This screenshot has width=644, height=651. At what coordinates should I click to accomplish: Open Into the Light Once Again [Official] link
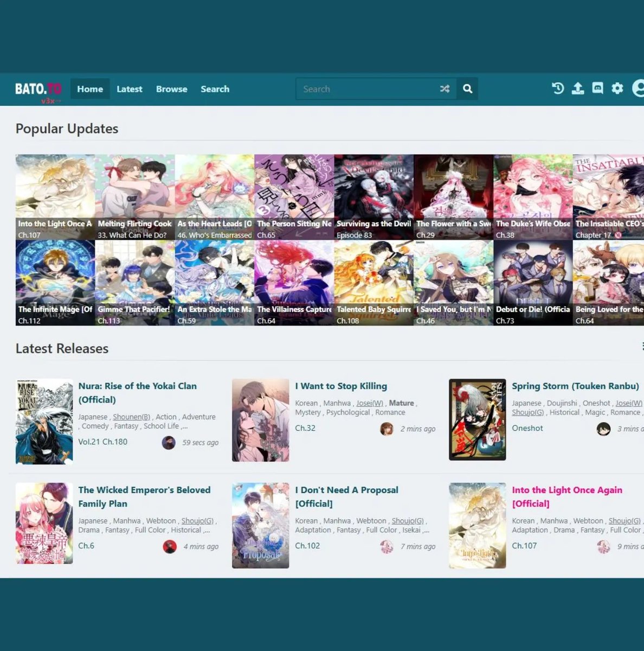click(567, 497)
